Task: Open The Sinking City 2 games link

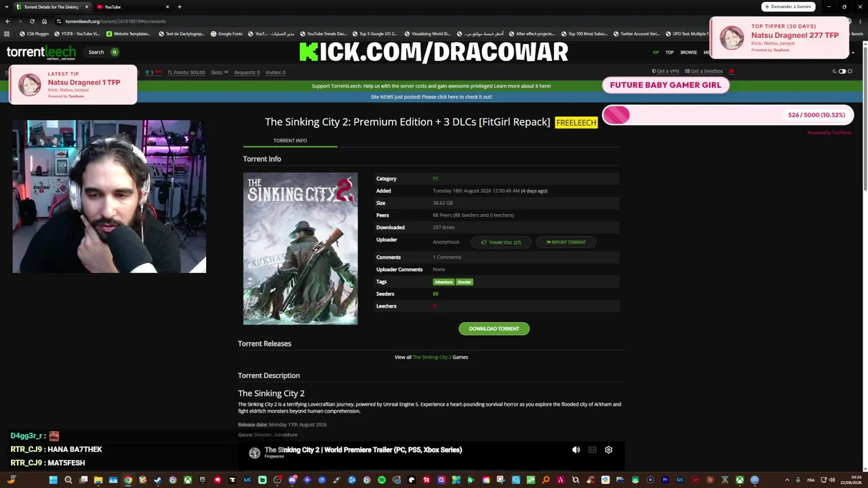Action: [431, 357]
